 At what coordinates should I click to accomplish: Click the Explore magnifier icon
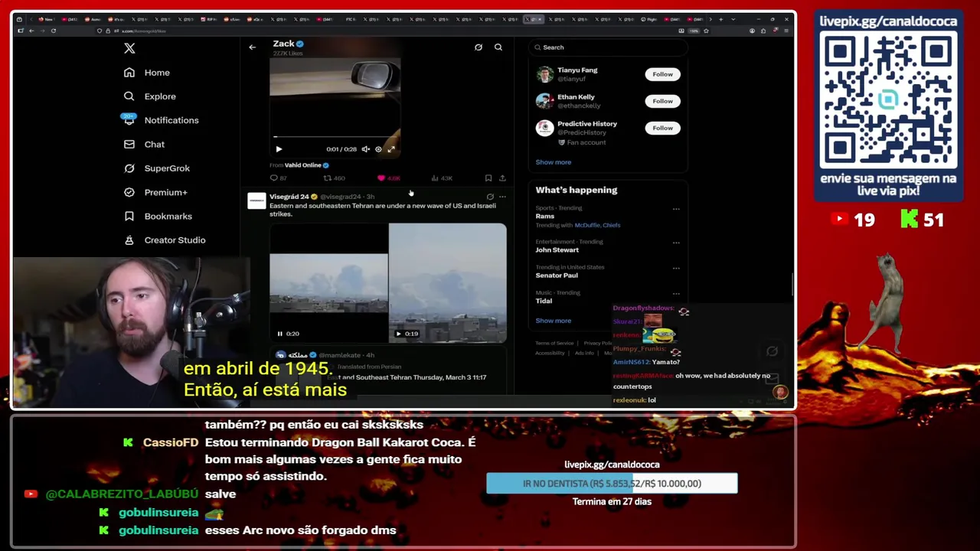129,96
